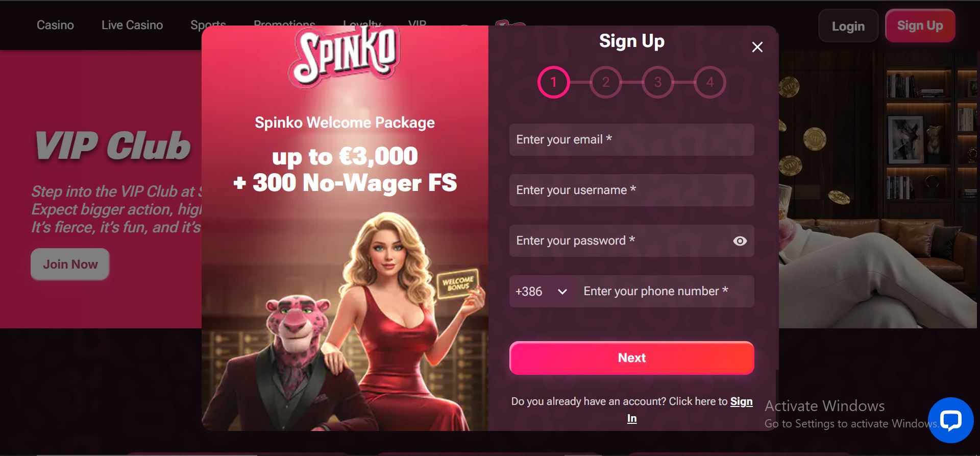Focus the username input field
980x456 pixels.
632,190
